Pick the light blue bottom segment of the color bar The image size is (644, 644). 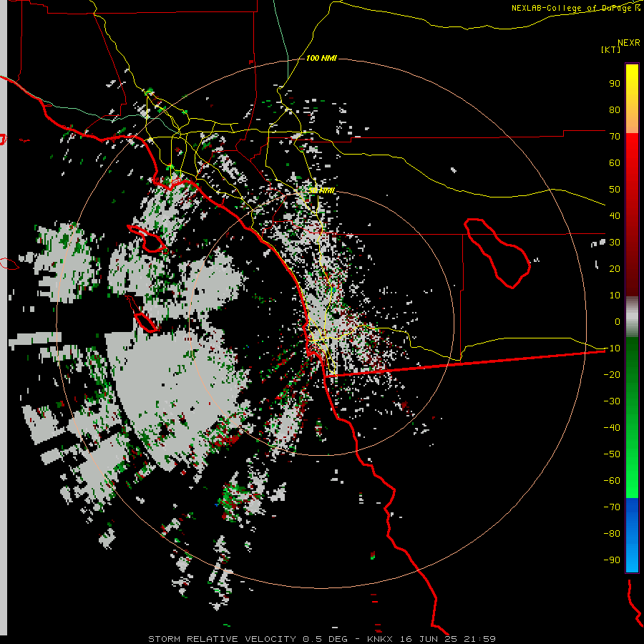pos(632,559)
